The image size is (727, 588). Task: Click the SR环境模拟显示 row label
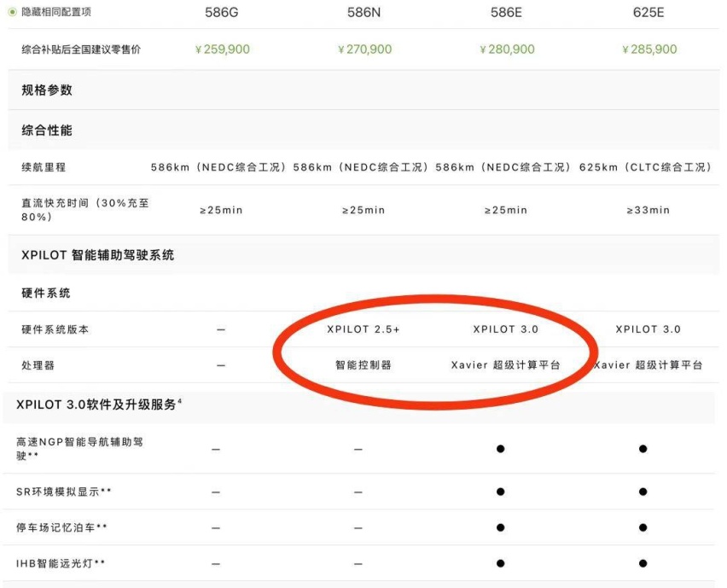(64, 492)
